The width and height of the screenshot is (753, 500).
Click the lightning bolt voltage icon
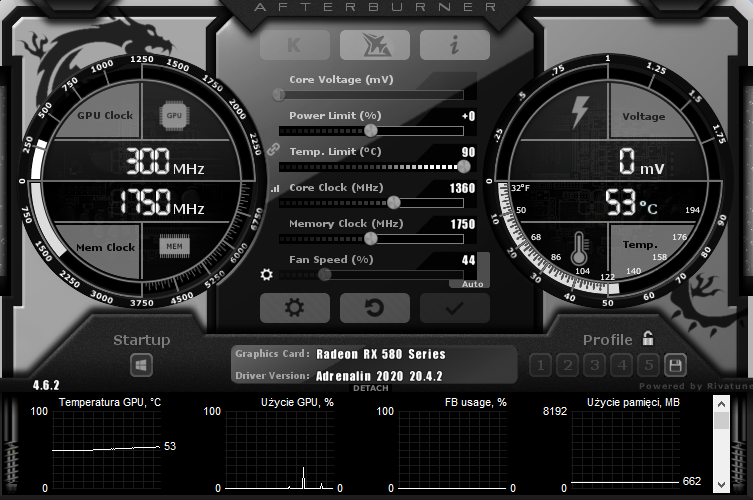pos(580,112)
